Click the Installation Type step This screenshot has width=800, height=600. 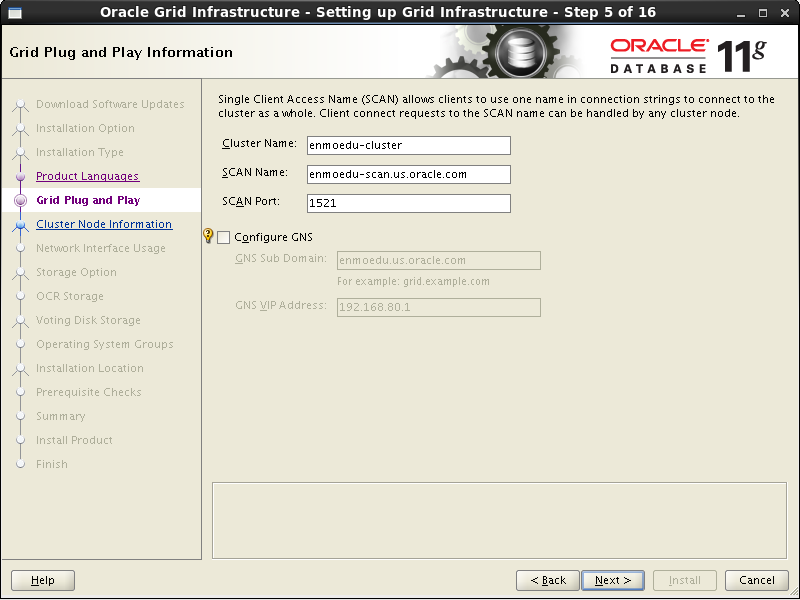(x=80, y=152)
